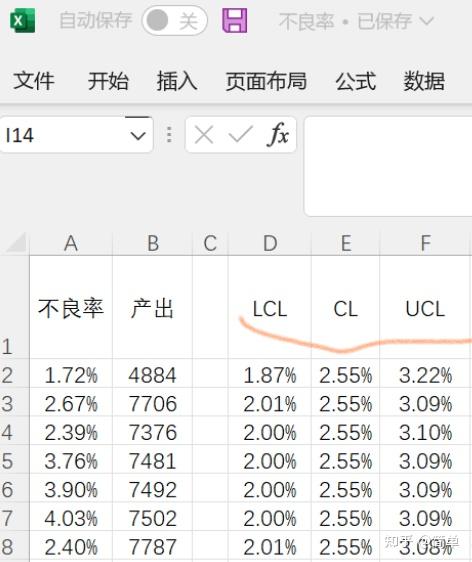472x562 pixels.
Task: Select row 6 header
Action: pos(15,488)
